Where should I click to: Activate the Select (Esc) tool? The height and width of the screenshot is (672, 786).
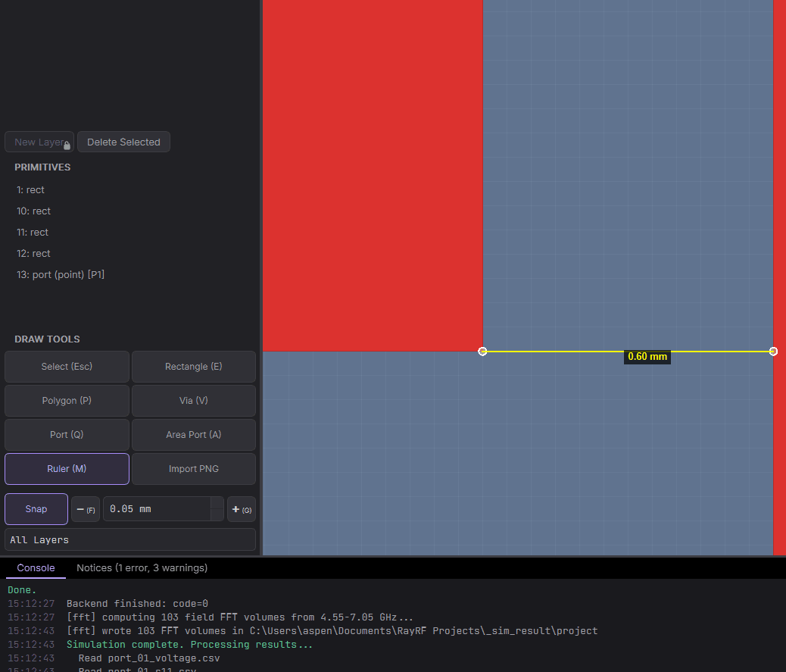coord(67,367)
